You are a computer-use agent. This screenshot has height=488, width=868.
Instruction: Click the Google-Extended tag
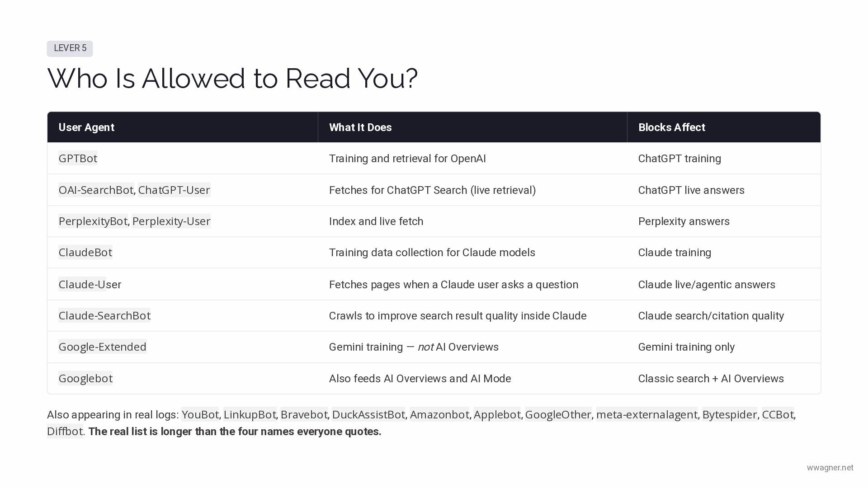103,347
